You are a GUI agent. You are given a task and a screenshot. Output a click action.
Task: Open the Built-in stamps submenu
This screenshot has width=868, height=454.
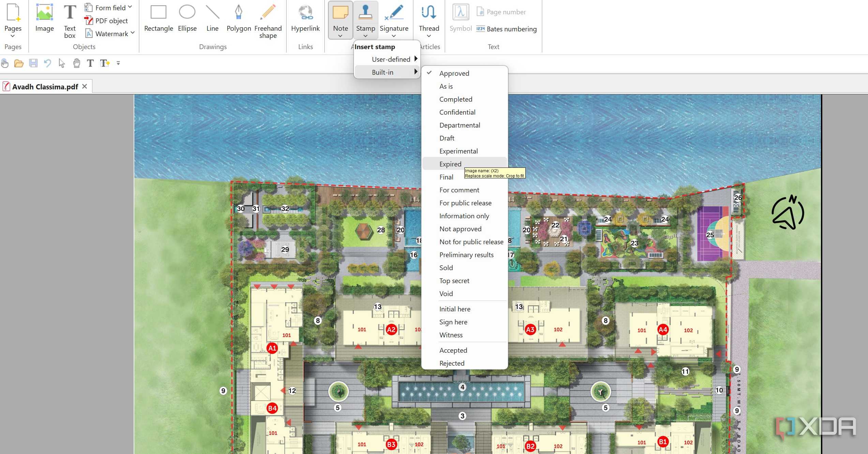(387, 72)
